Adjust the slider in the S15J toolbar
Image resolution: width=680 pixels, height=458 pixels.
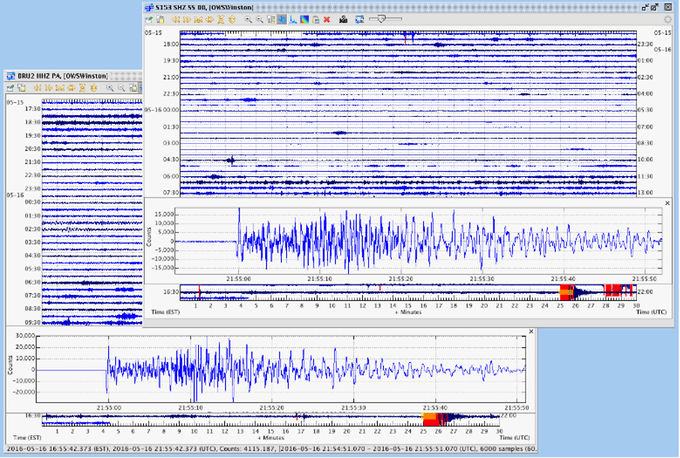380,19
